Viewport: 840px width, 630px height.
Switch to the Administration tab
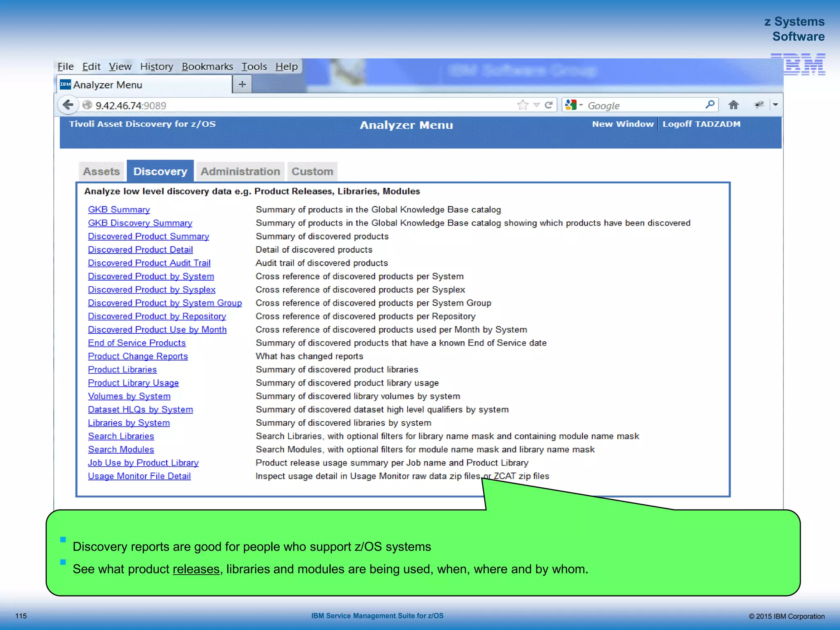tap(240, 171)
